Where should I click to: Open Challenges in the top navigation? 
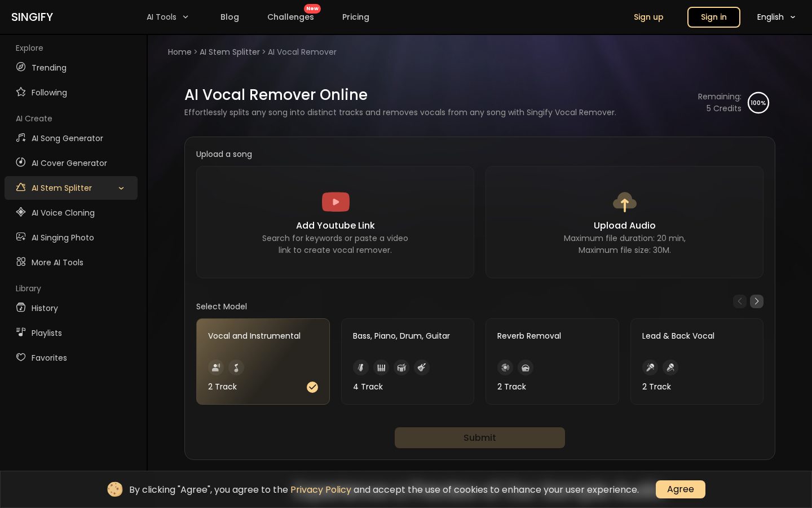tap(290, 17)
